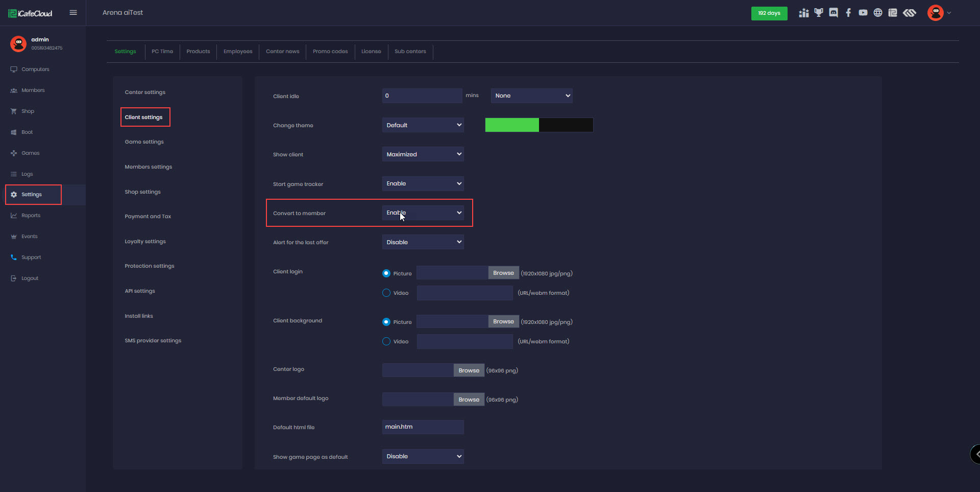Image resolution: width=980 pixels, height=492 pixels.
Task: Open Game settings in the settings list
Action: pyautogui.click(x=144, y=142)
